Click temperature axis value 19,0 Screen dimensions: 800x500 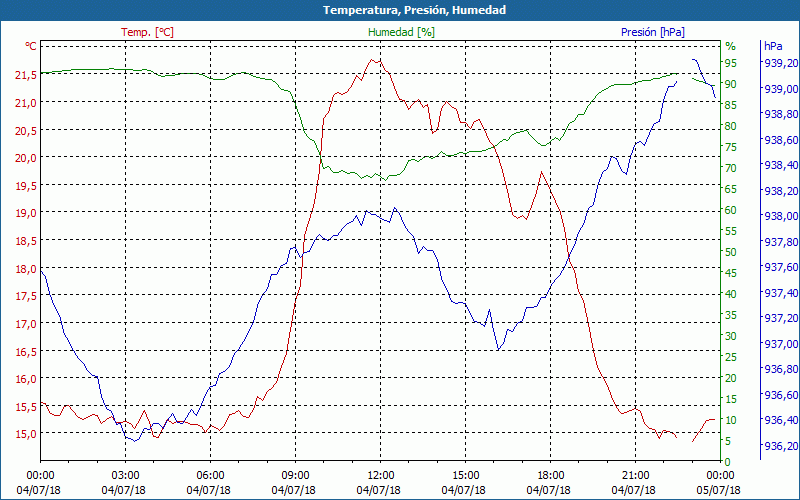point(26,213)
